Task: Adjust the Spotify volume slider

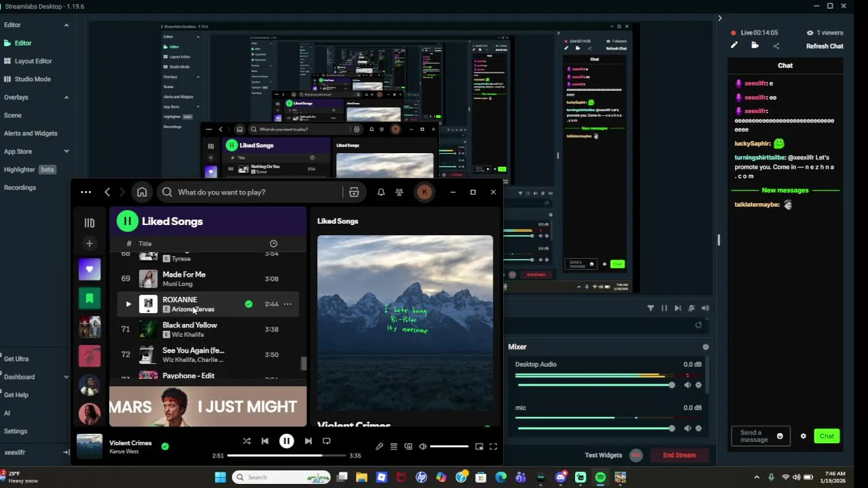Action: pyautogui.click(x=449, y=447)
